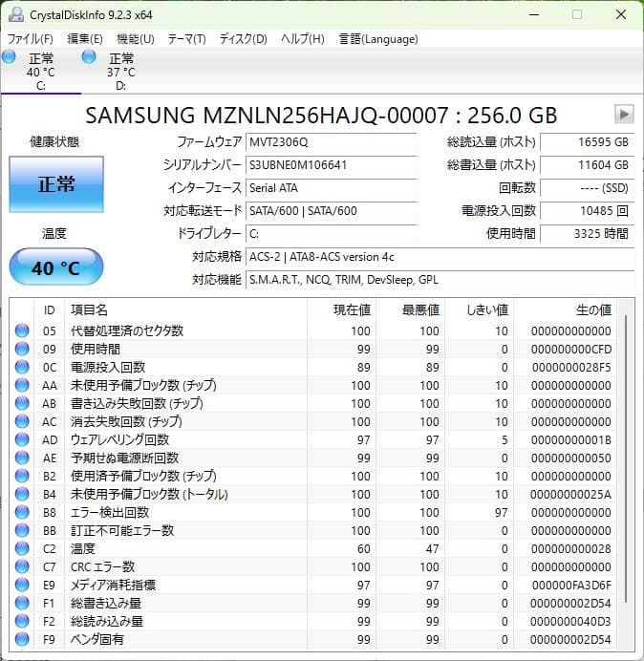Viewport: 644px width, 661px height.
Task: Click status orb of row F2 総読み込み量
Action: (22, 621)
